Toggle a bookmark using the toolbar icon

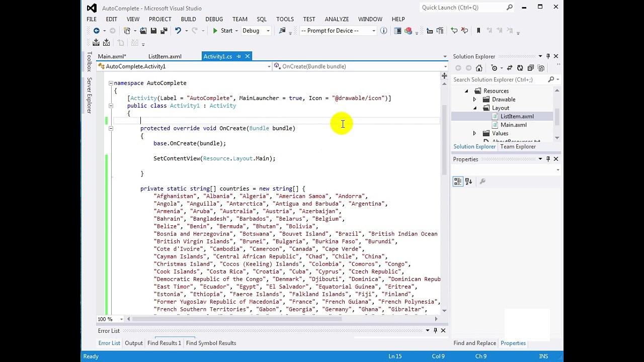[478, 31]
